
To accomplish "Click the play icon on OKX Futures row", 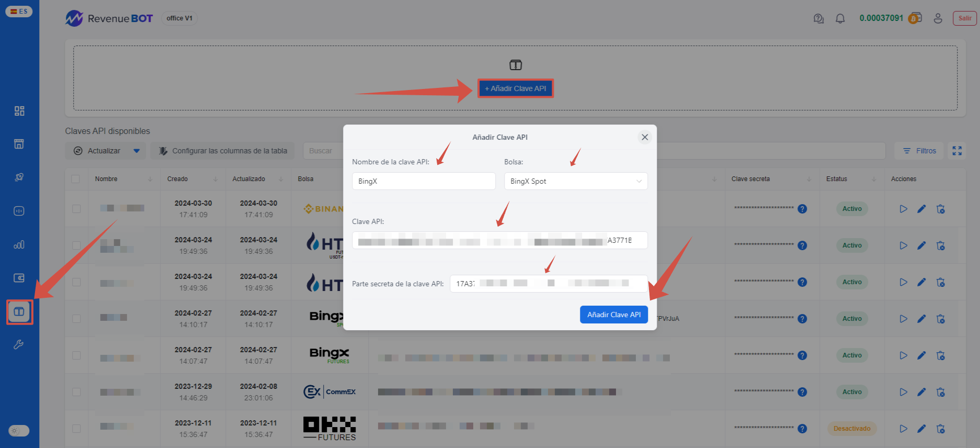I will click(903, 429).
